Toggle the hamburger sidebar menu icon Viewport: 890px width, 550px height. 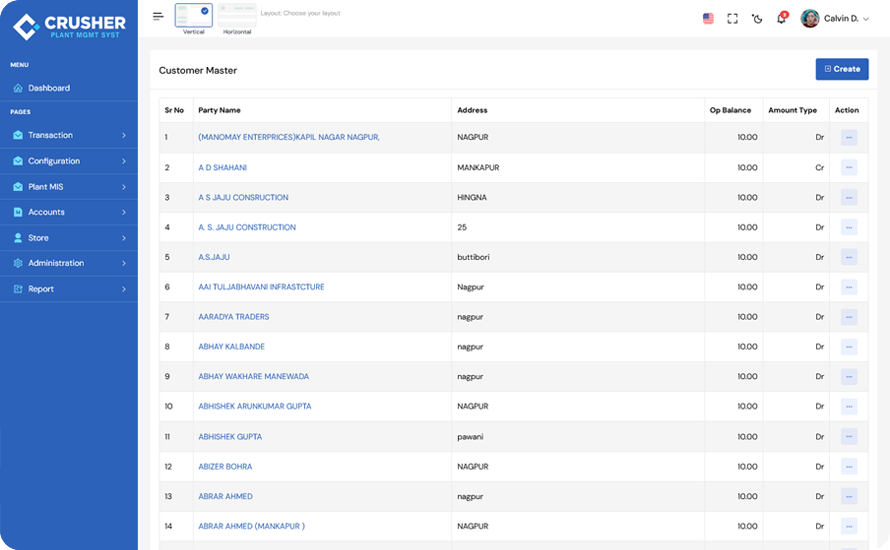point(158,16)
